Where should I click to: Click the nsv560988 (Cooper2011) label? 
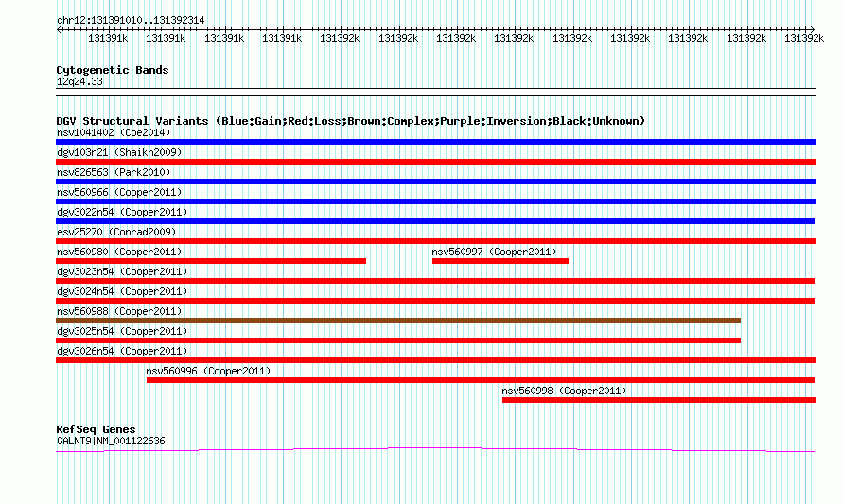click(119, 311)
